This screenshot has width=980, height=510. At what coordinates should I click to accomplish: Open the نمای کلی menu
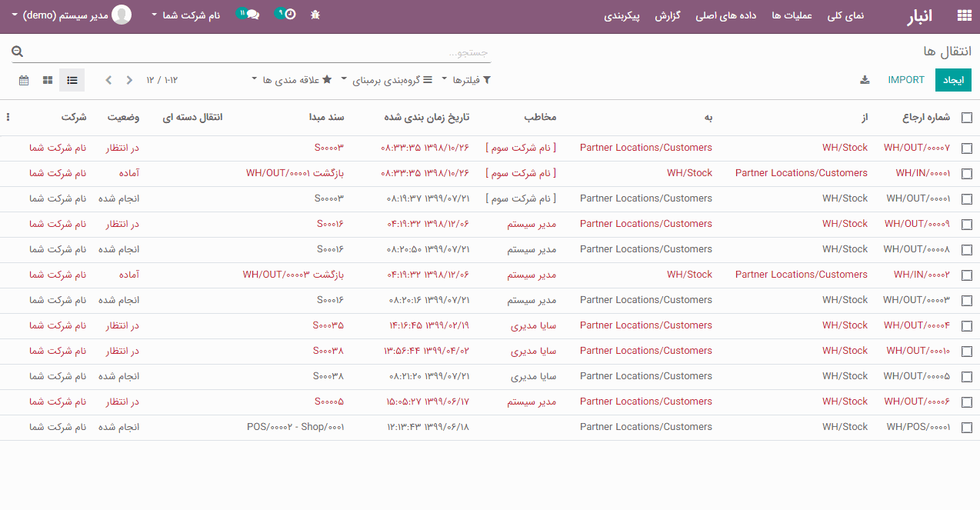846,15
